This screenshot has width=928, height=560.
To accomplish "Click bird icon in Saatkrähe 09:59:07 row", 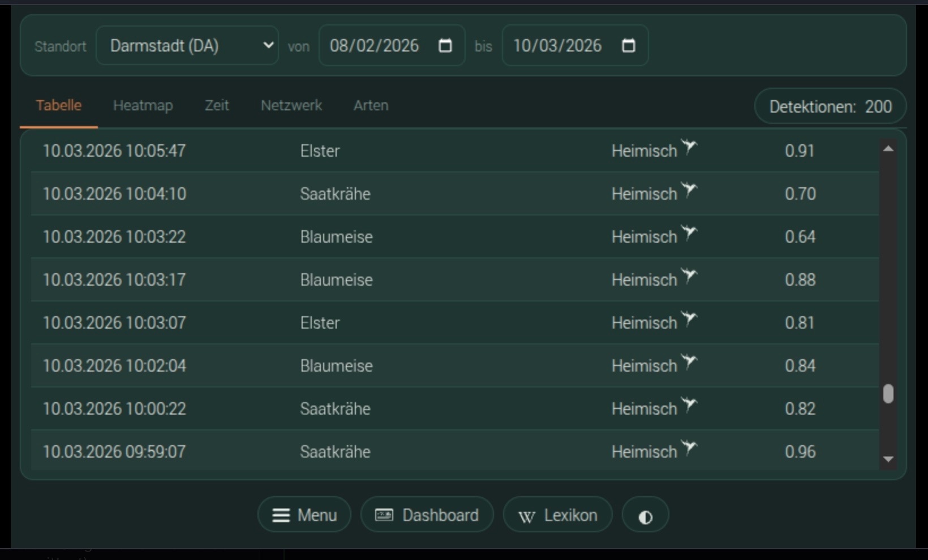I will (689, 449).
